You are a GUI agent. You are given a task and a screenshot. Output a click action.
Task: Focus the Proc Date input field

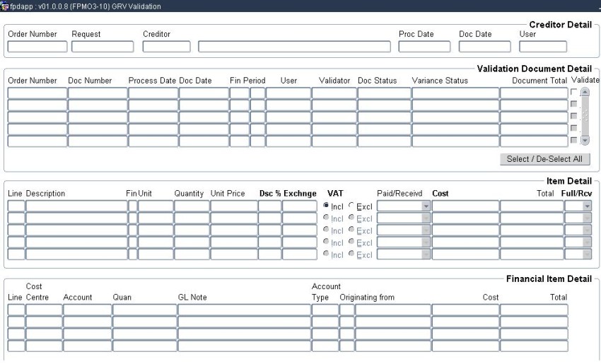point(424,47)
